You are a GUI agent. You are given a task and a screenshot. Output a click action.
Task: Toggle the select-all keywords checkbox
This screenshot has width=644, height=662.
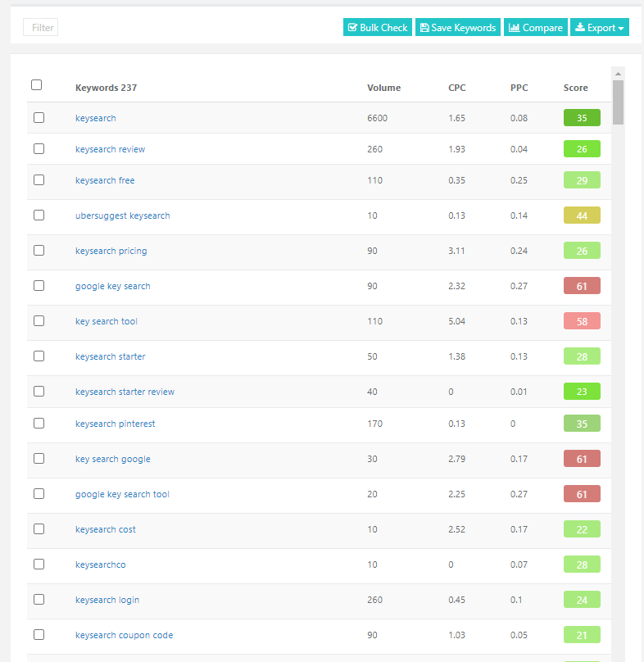(x=36, y=85)
